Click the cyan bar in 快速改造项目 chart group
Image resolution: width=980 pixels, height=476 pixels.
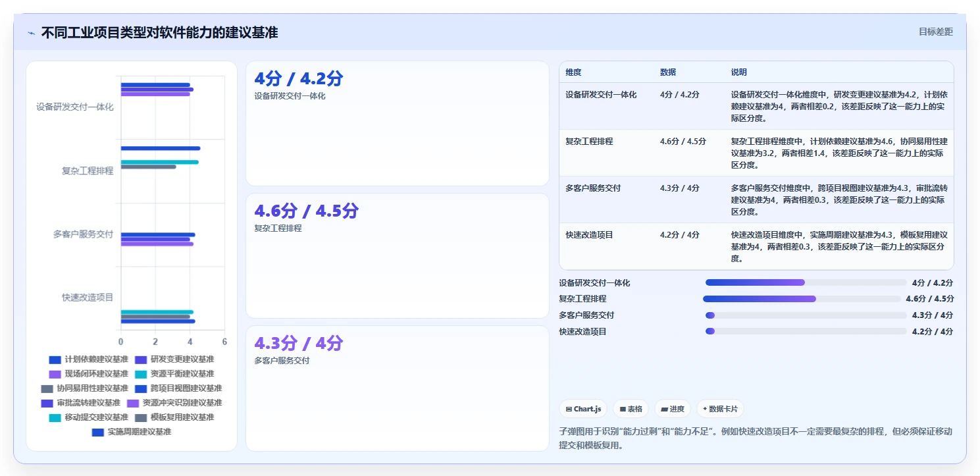tap(157, 312)
